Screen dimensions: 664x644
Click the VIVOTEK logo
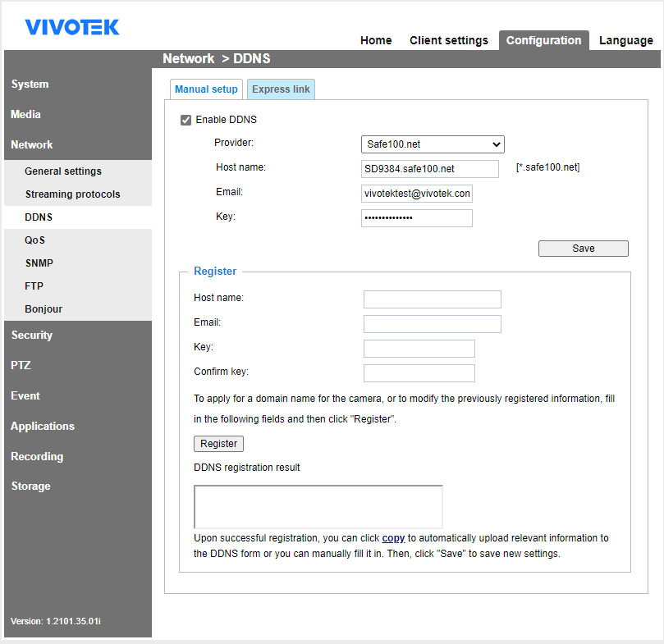(72, 27)
